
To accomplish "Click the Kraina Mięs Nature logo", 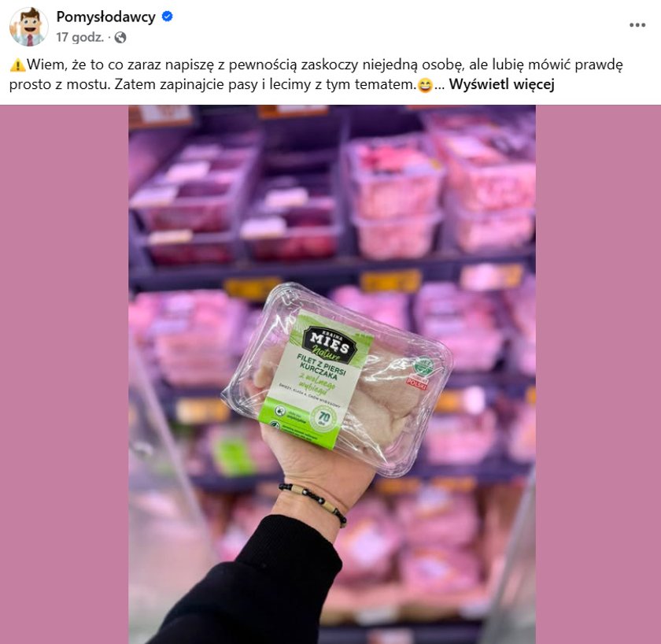I will coord(330,345).
